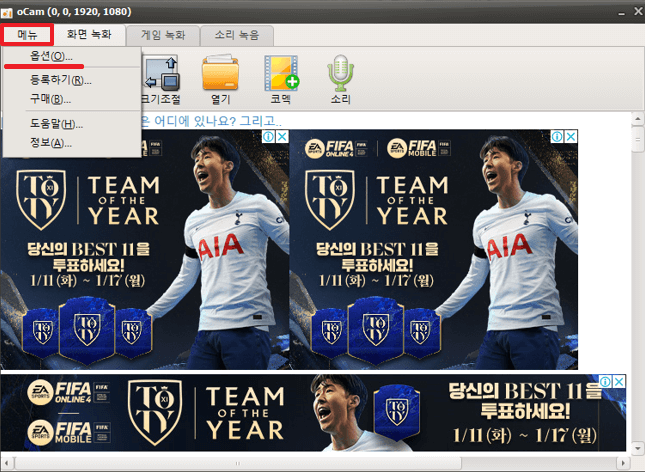Open ad info icon on left TOTY ad
The image size is (645, 472).
pos(268,137)
